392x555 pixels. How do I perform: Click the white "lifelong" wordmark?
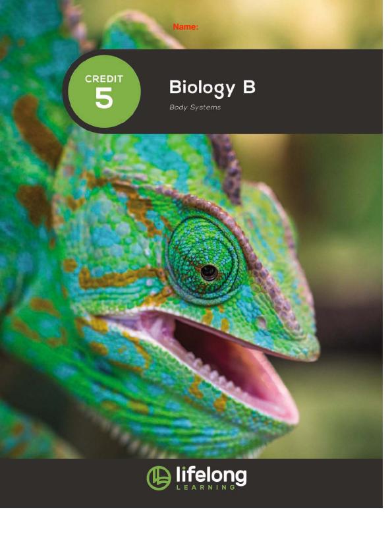click(x=211, y=475)
